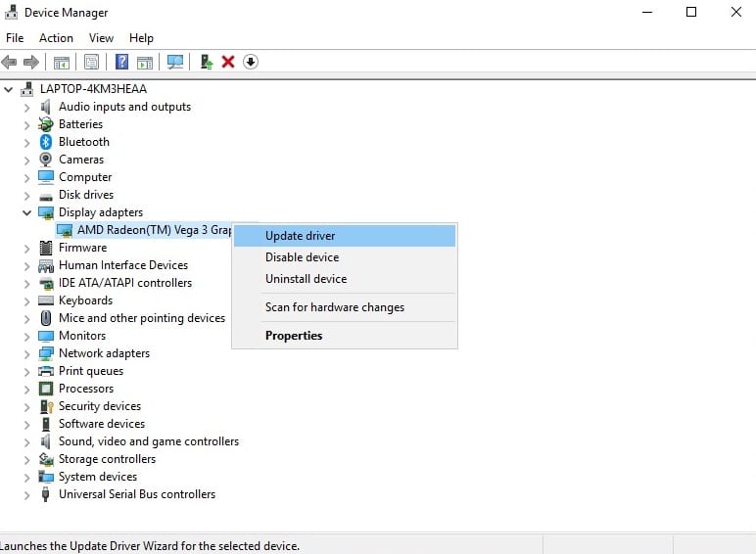Screen dimensions: 756x554
Task: Expand the Audio inputs and outputs category
Action: pyautogui.click(x=26, y=107)
